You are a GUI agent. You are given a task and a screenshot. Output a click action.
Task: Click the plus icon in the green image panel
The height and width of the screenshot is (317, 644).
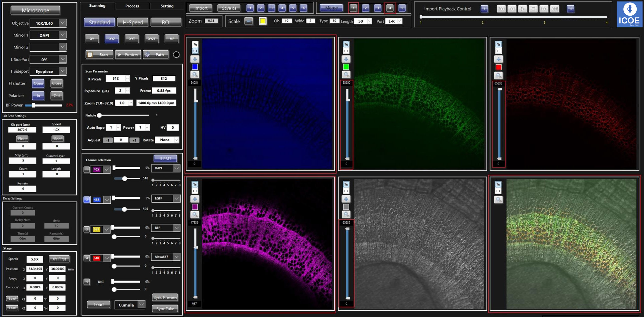pyautogui.click(x=346, y=59)
